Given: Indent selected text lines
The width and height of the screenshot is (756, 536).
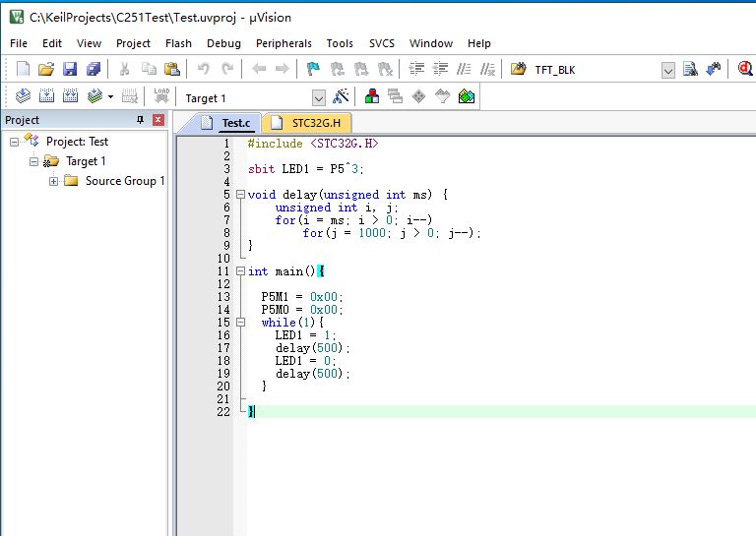Looking at the screenshot, I should tap(416, 70).
